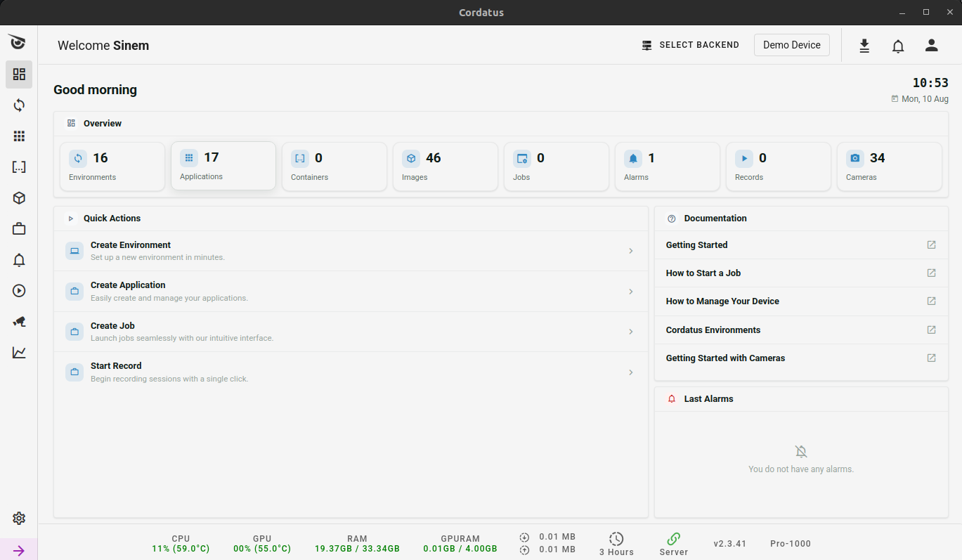Open Cordatus Environments documentation link

click(801, 330)
